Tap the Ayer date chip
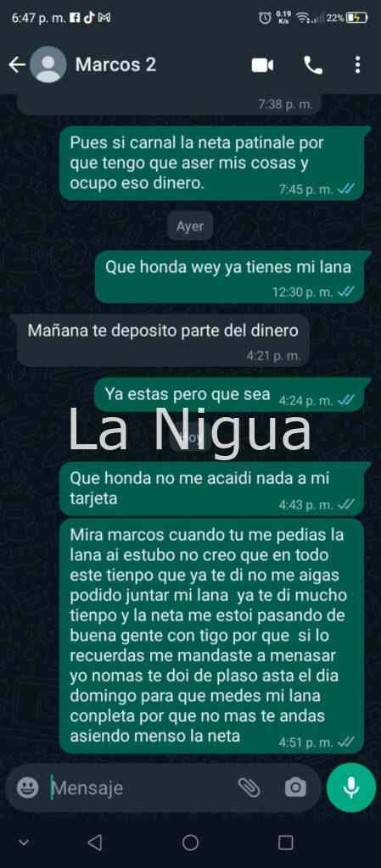 tap(190, 225)
